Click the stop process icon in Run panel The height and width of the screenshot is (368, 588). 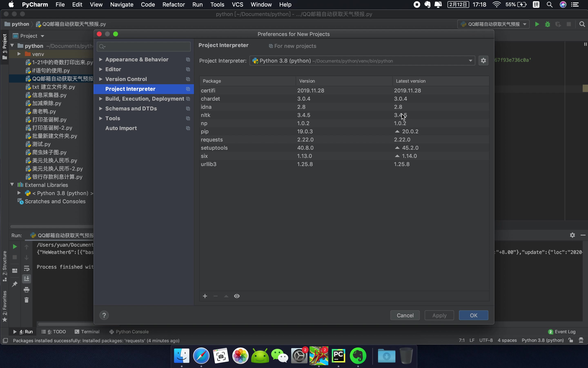(14, 257)
